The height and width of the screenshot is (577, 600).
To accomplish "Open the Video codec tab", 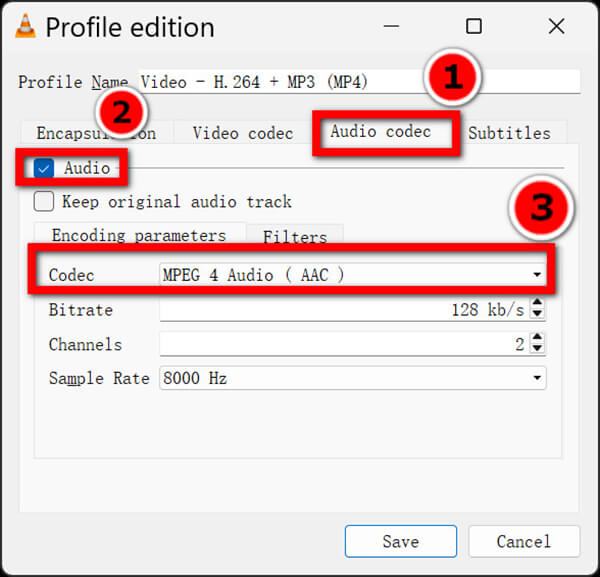I will [243, 133].
